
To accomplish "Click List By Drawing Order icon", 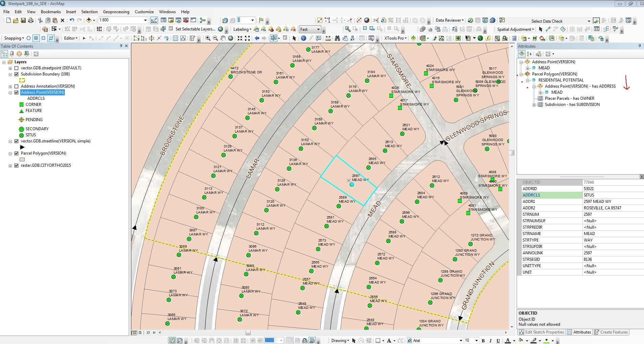I will (4, 54).
